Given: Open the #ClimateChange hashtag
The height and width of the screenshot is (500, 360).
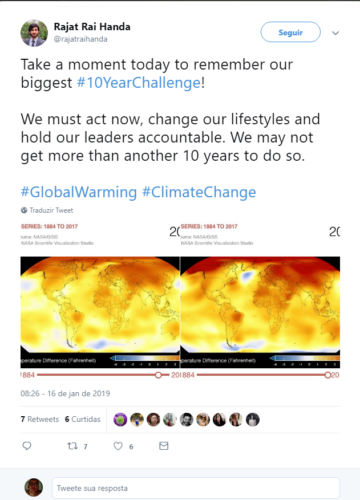Looking at the screenshot, I should tap(199, 192).
